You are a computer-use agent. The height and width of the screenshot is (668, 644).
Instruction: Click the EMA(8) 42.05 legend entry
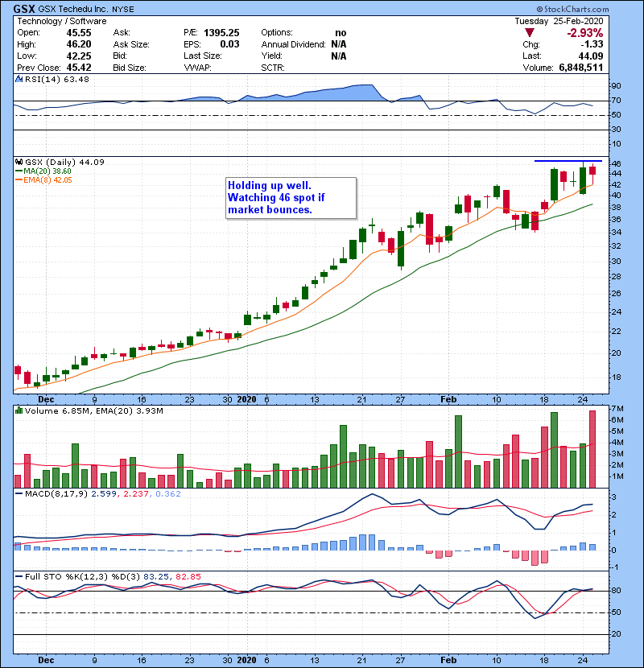click(47, 179)
